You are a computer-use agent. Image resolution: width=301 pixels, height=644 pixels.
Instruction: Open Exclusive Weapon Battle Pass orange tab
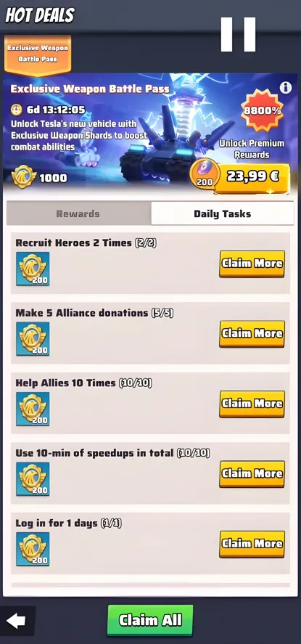(38, 55)
